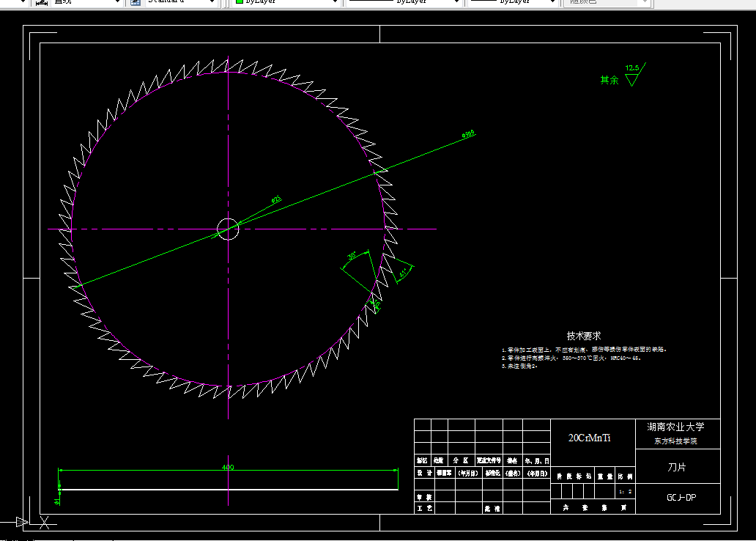
Task: Select the 工艺 cell in title block
Action: click(x=424, y=508)
